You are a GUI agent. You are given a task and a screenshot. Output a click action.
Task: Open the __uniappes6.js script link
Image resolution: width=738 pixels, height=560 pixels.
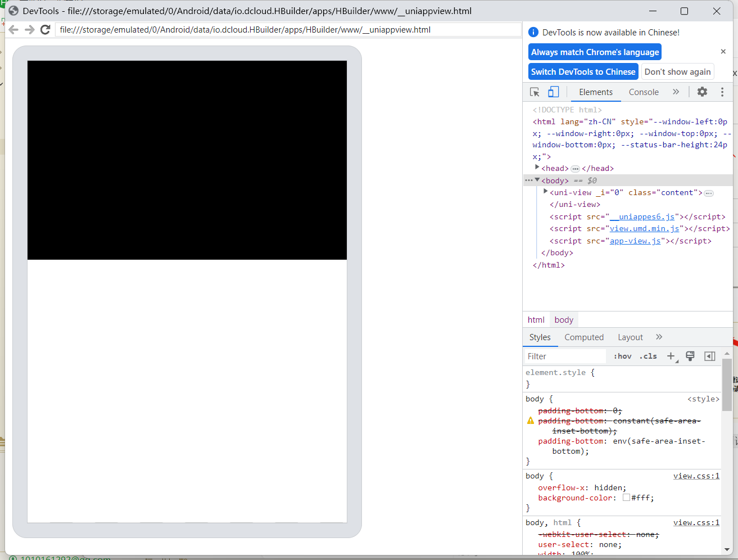(x=642, y=216)
